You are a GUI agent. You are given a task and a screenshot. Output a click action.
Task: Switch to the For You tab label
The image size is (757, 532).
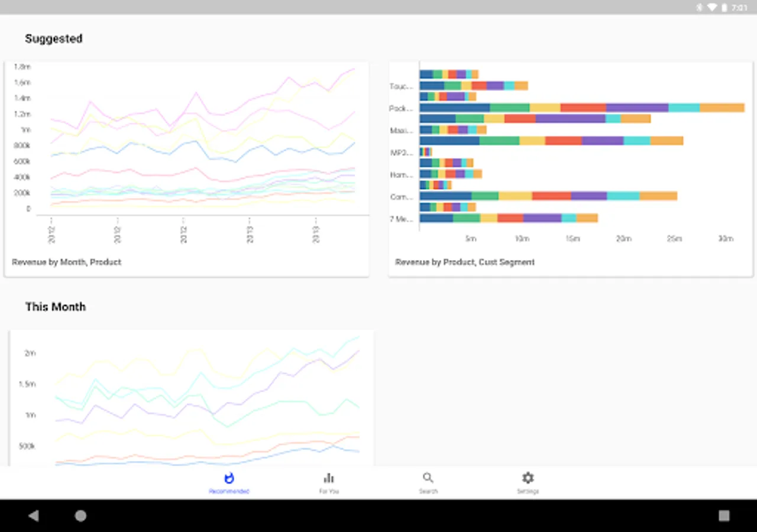pos(329,491)
